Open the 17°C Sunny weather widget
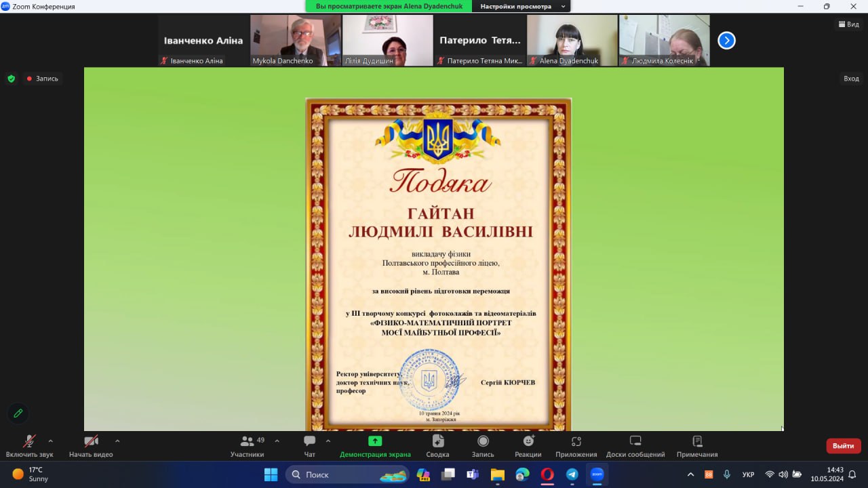Screen dimensions: 868x488 tap(31, 474)
